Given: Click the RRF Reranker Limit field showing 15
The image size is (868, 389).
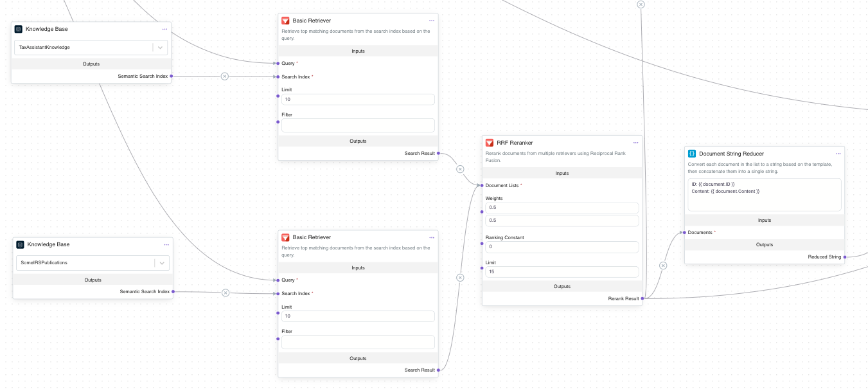Looking at the screenshot, I should [562, 272].
